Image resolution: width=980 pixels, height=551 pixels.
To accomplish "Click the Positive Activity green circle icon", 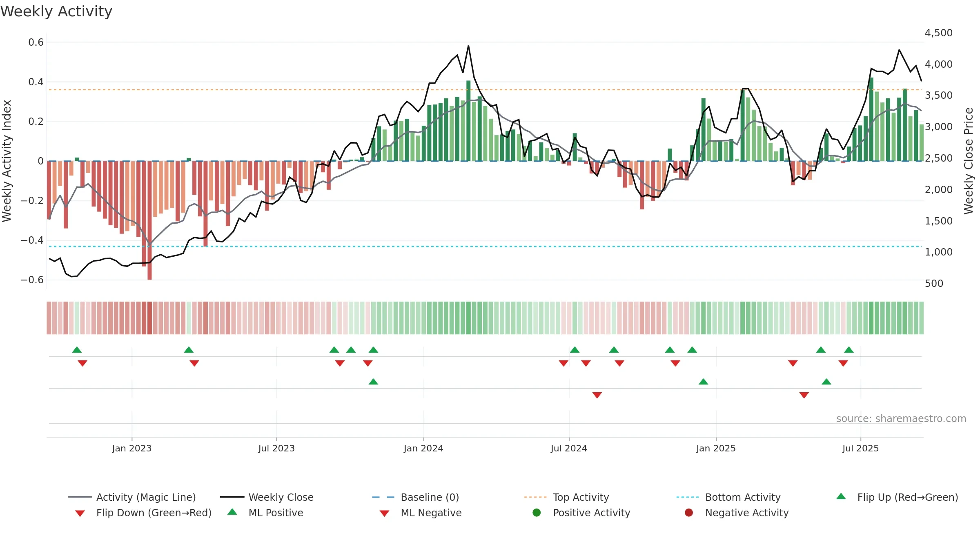I will pyautogui.click(x=537, y=513).
